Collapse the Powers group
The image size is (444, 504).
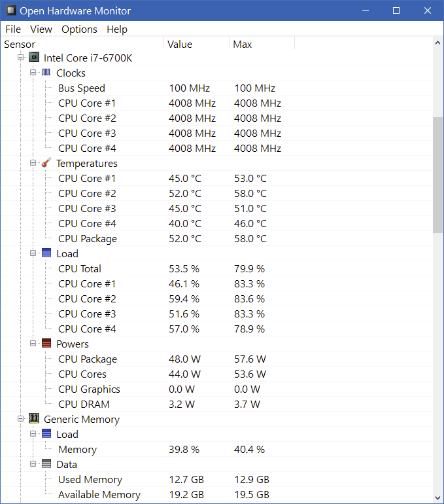(x=33, y=344)
